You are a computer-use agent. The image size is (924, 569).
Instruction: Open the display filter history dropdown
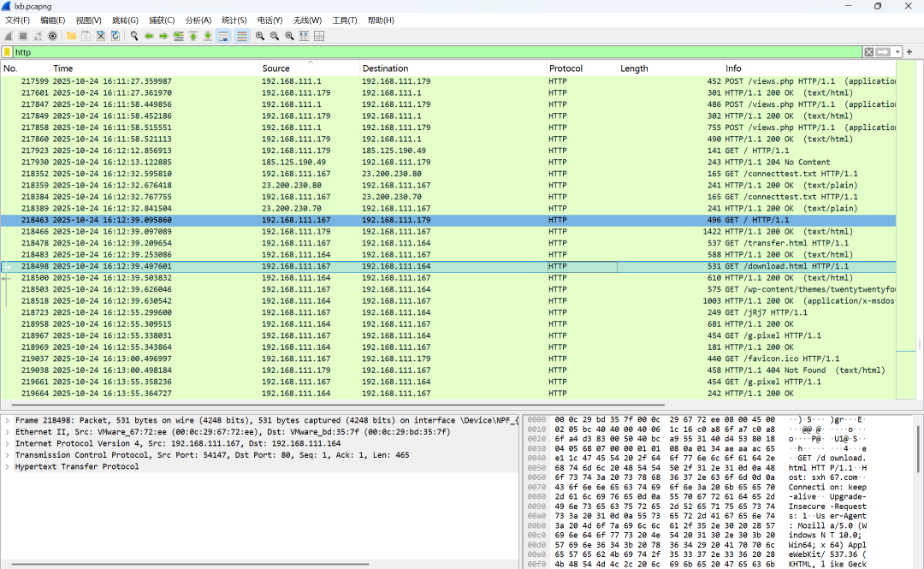(897, 52)
